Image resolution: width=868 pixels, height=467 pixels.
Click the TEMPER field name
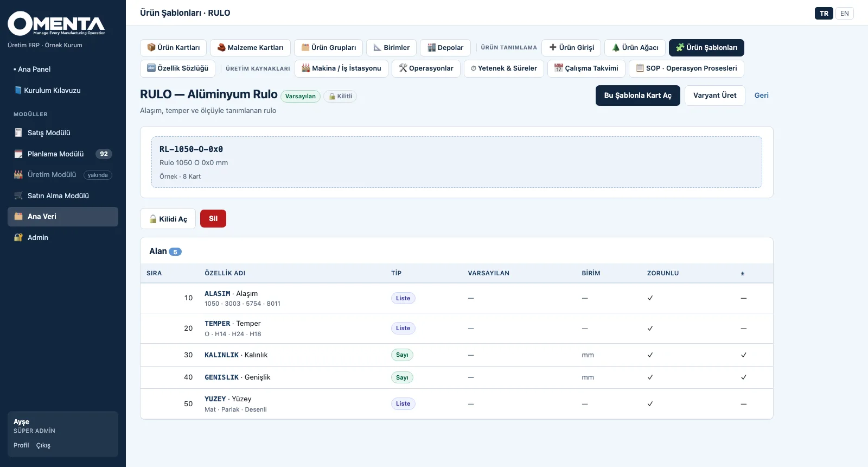point(218,324)
